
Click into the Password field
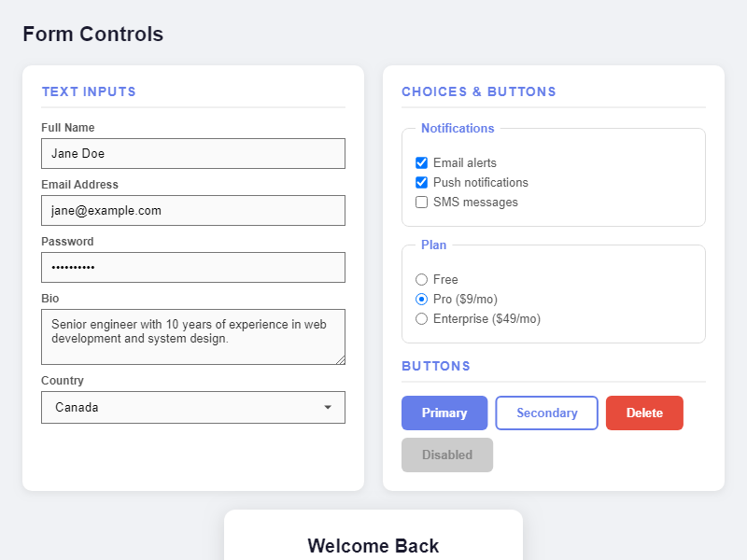tap(193, 268)
